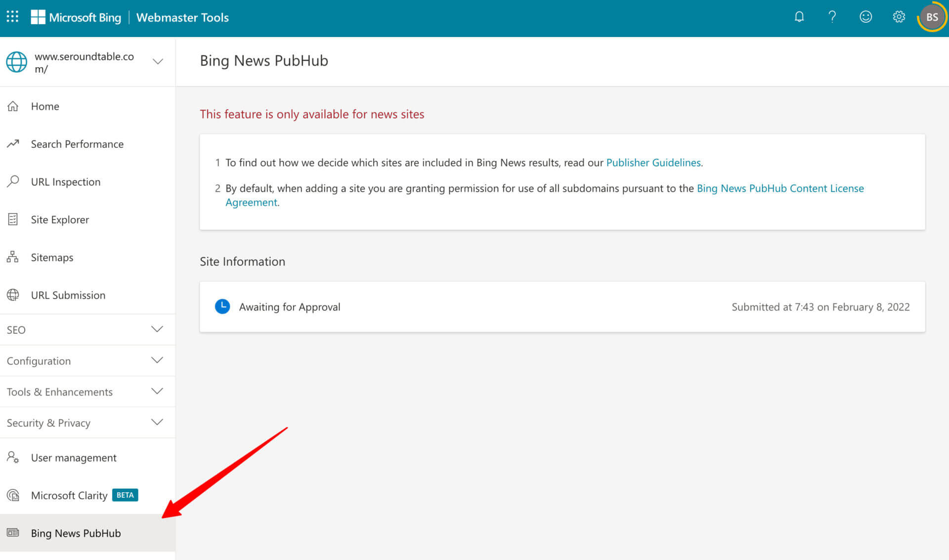Click the notifications bell icon
Image resolution: width=949 pixels, height=560 pixels.
pyautogui.click(x=799, y=17)
